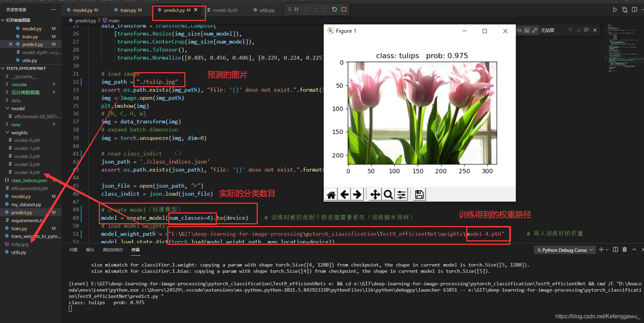This screenshot has height=323, width=644.
Task: Go back to previous view in Figure 1
Action: click(344, 194)
